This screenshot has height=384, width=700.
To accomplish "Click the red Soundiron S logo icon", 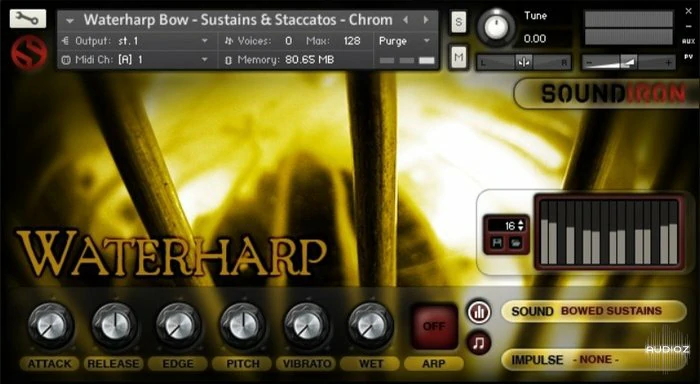I will 29,53.
